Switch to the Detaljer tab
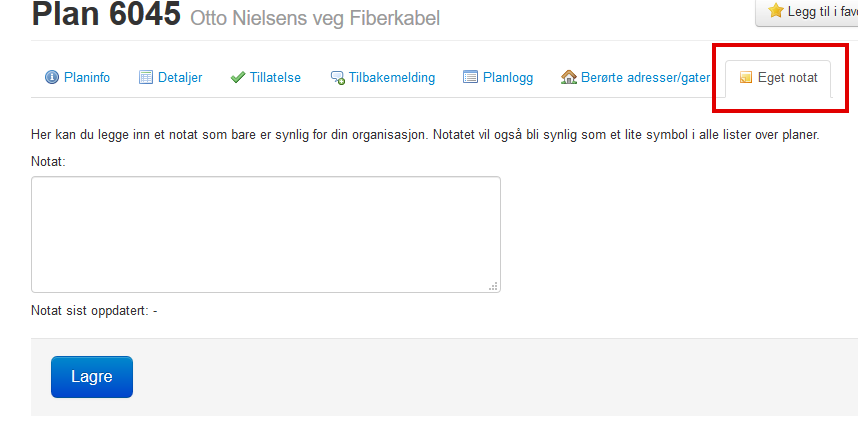This screenshot has width=858, height=442. coord(180,78)
